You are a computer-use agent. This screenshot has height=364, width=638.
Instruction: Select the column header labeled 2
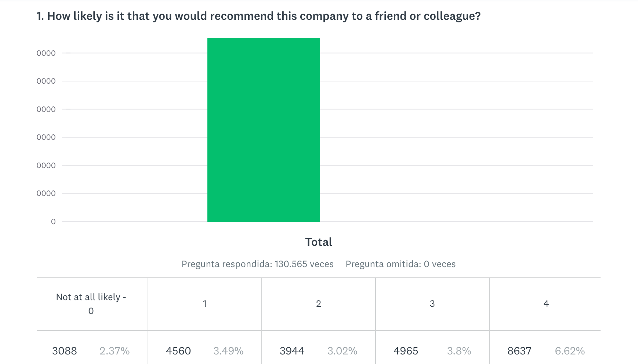(318, 304)
